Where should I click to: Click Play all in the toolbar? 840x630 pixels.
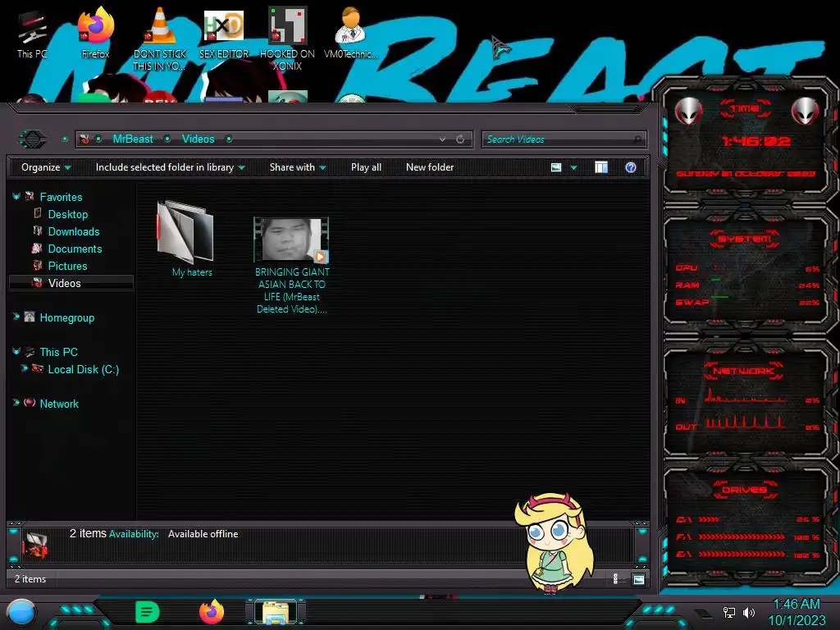click(366, 167)
